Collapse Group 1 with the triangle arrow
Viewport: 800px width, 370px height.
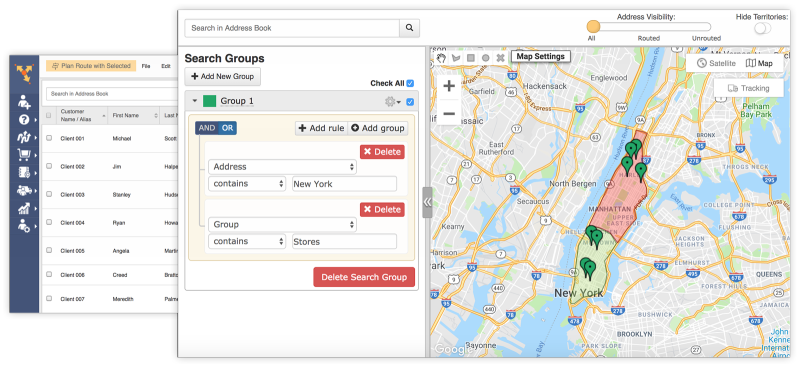(194, 101)
